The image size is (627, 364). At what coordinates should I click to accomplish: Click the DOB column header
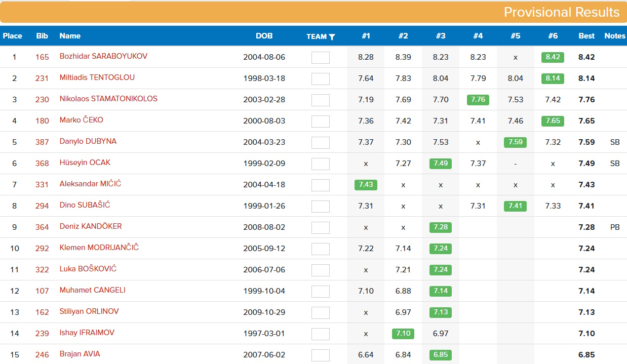tap(264, 36)
